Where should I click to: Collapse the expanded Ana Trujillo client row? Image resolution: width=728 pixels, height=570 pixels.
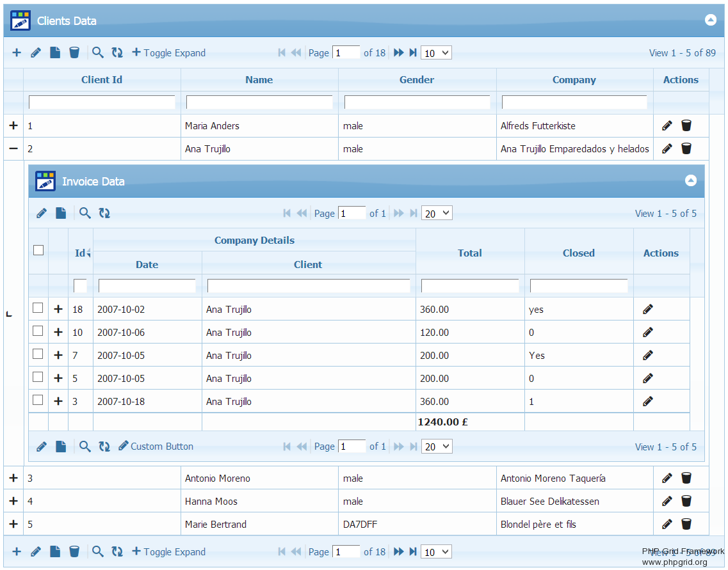13,148
